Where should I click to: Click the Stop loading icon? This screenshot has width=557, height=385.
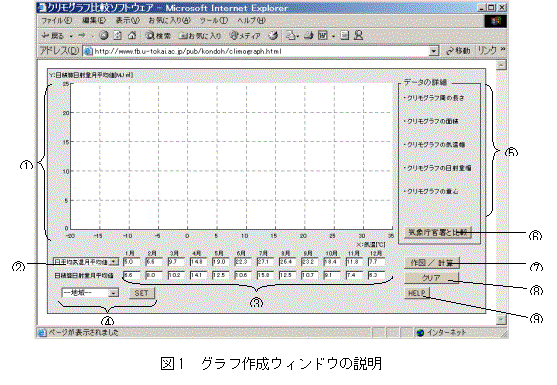tap(104, 35)
